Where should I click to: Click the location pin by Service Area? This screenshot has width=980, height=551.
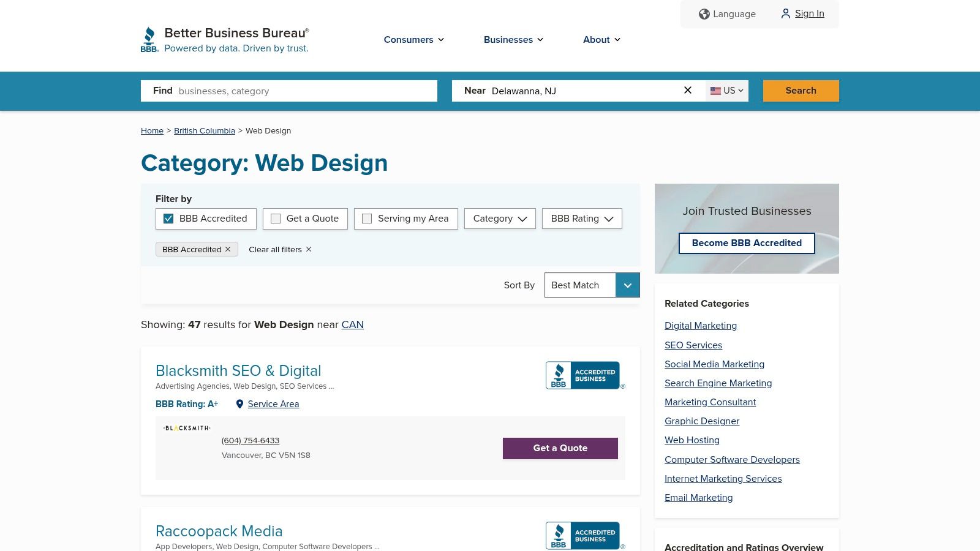(239, 404)
